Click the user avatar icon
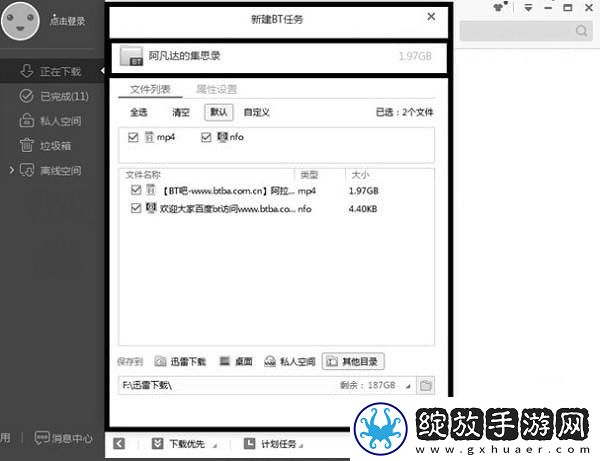This screenshot has width=600, height=461. (x=20, y=21)
